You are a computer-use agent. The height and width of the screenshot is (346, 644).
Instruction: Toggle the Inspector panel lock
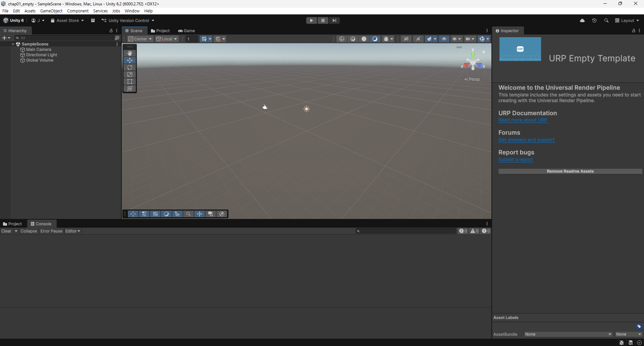(634, 31)
